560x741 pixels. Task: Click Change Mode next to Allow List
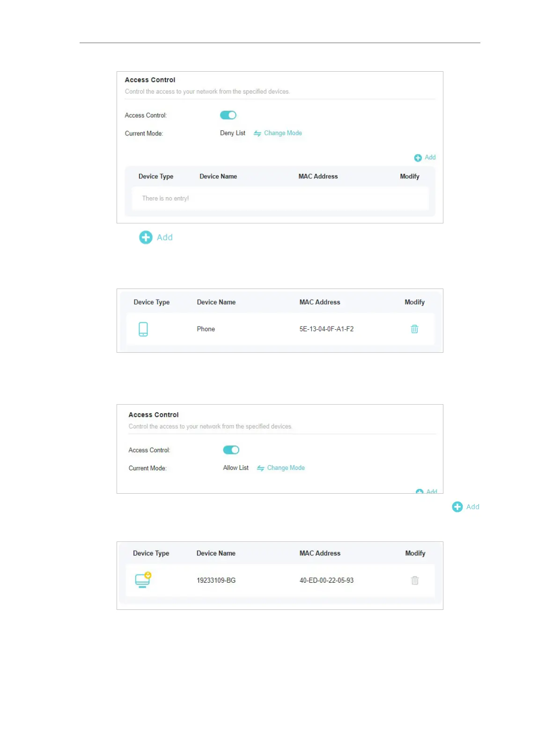286,468
